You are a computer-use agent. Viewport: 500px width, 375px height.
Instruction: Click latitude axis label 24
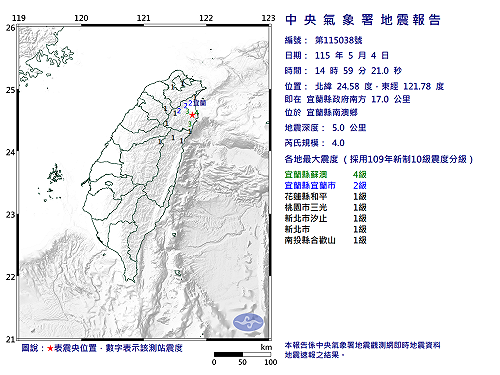pyautogui.click(x=10, y=152)
